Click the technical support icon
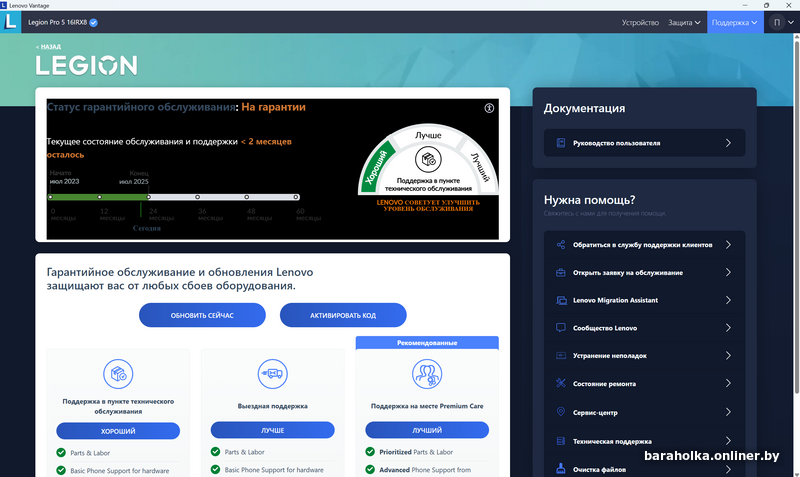This screenshot has height=477, width=800. (x=560, y=441)
